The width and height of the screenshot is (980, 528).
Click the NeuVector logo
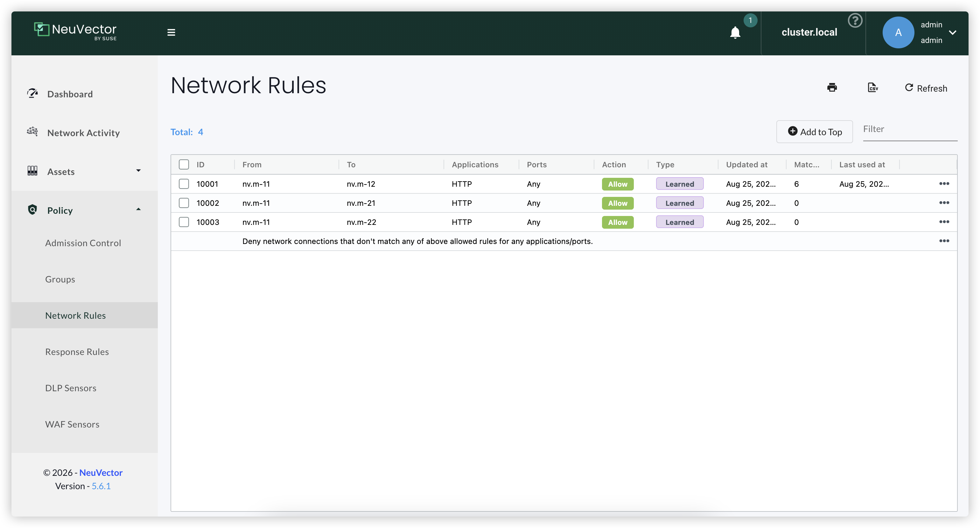point(75,31)
